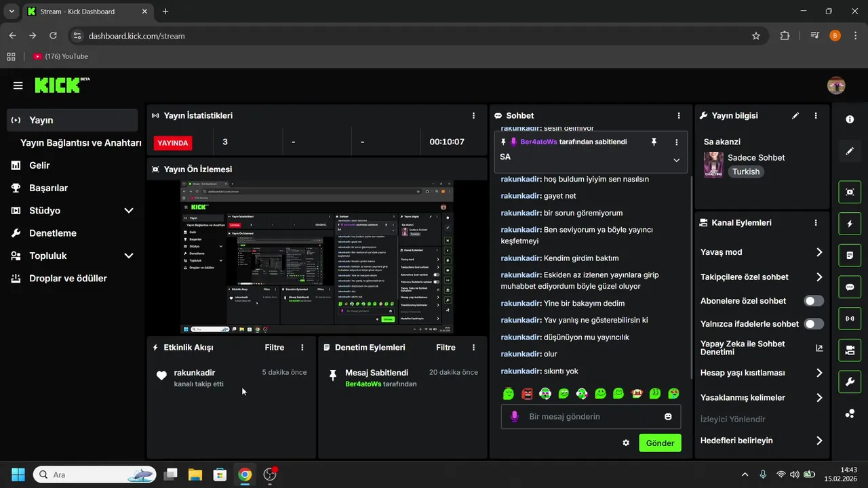Bookmark page with star icon
This screenshot has height=488, width=868.
756,36
